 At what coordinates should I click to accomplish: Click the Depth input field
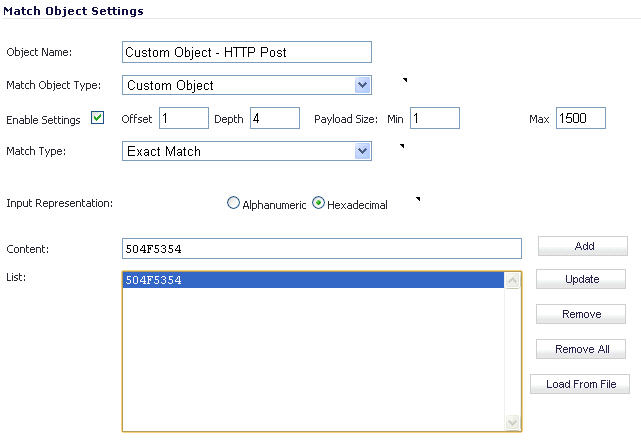[x=275, y=118]
